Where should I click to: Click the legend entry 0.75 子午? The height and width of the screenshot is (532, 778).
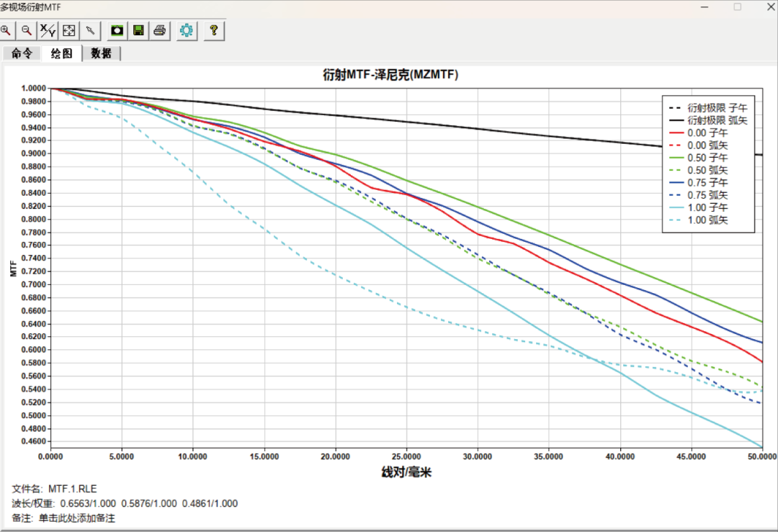698,182
